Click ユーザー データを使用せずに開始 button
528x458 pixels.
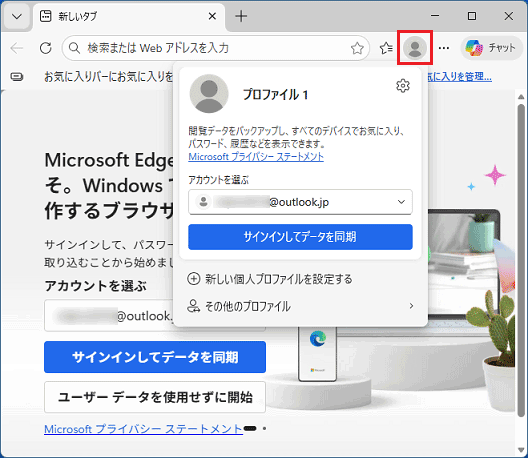[x=155, y=397]
